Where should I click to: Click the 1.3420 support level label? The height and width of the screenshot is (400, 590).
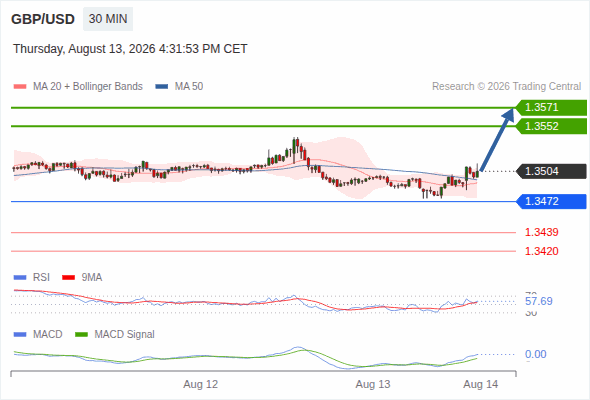(542, 251)
